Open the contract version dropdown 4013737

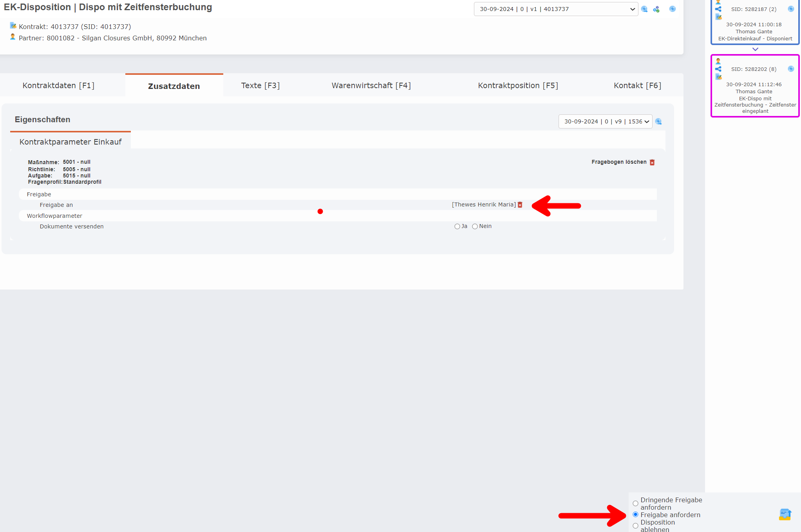pyautogui.click(x=555, y=9)
